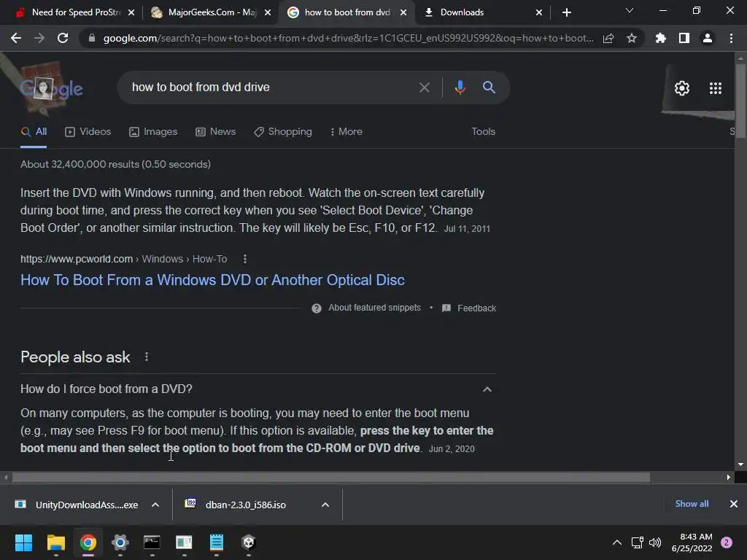Open Unity Hub icon in taskbar
The height and width of the screenshot is (560, 747).
coord(249,542)
